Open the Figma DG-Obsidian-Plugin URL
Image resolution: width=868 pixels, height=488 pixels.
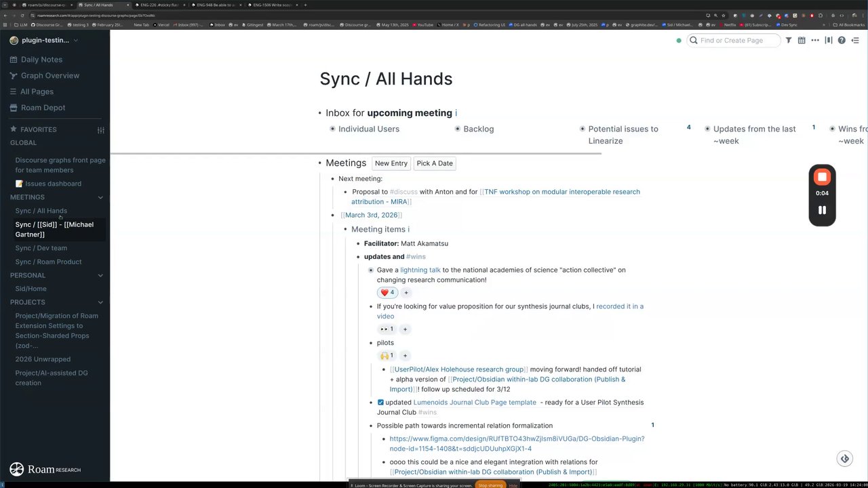tap(517, 444)
